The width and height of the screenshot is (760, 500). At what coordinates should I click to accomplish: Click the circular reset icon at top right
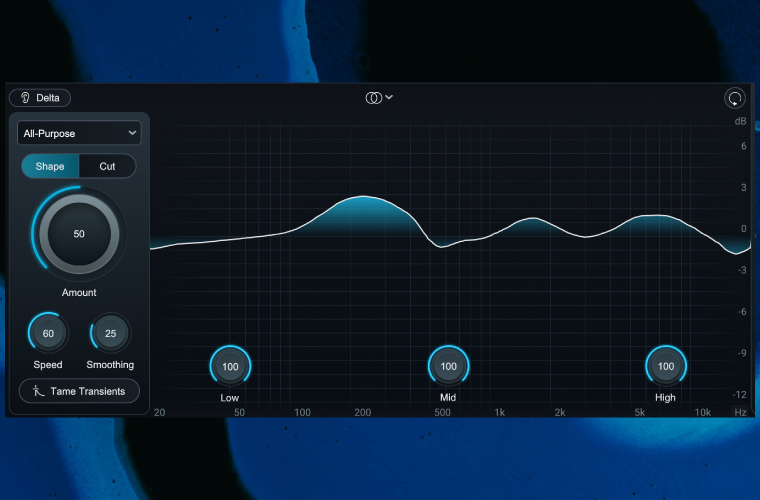(735, 98)
